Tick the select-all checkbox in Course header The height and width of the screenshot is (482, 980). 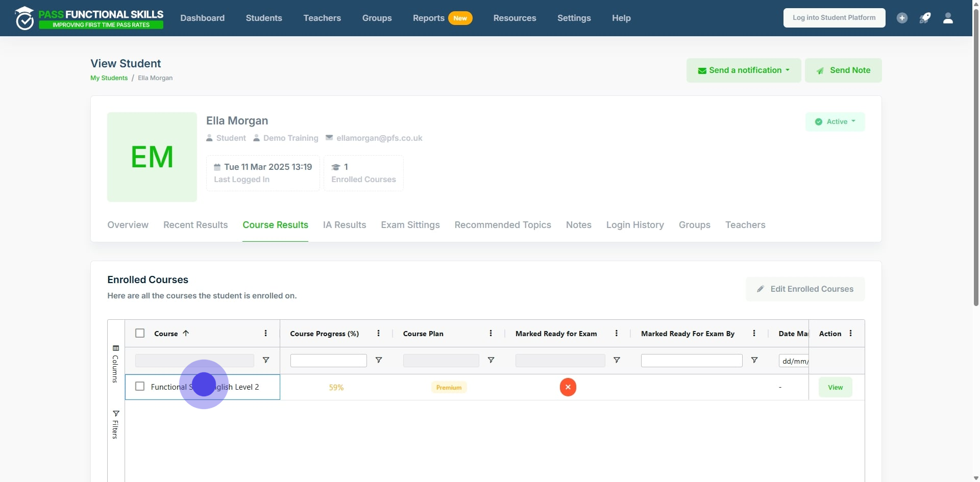point(140,333)
